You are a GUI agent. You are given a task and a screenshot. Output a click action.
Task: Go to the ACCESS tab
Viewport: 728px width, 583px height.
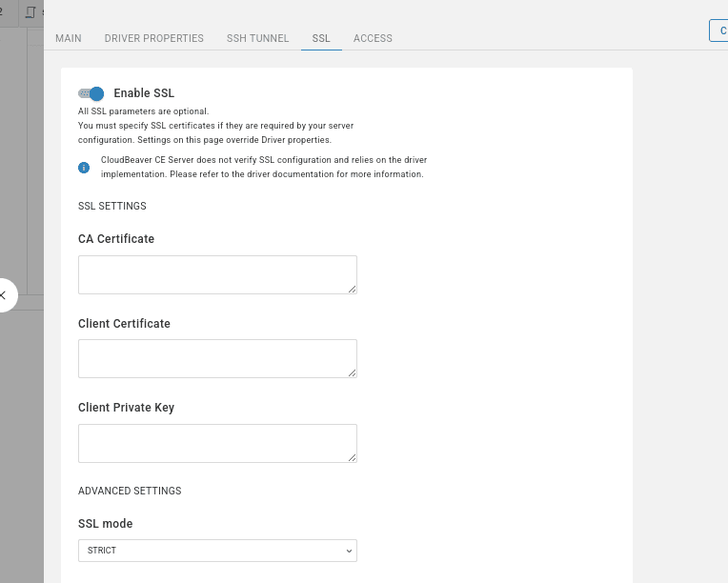373,38
